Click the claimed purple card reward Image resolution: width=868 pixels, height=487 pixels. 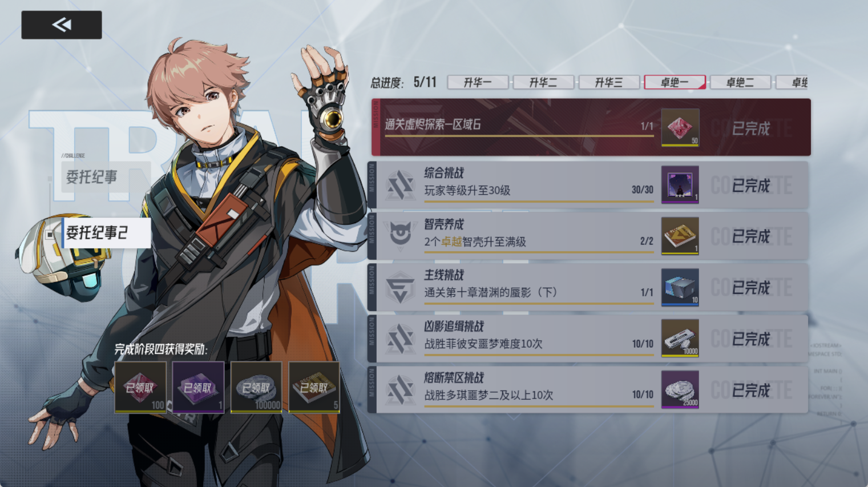pyautogui.click(x=198, y=387)
